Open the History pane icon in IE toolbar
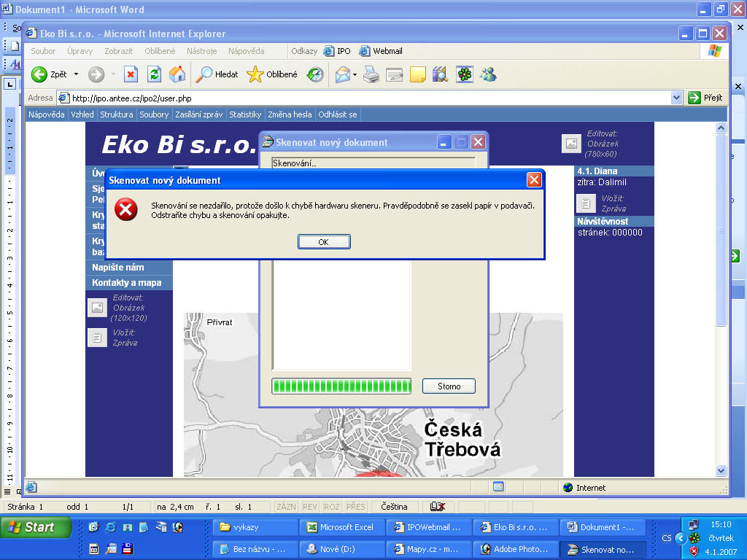The width and height of the screenshot is (747, 560). coord(315,74)
